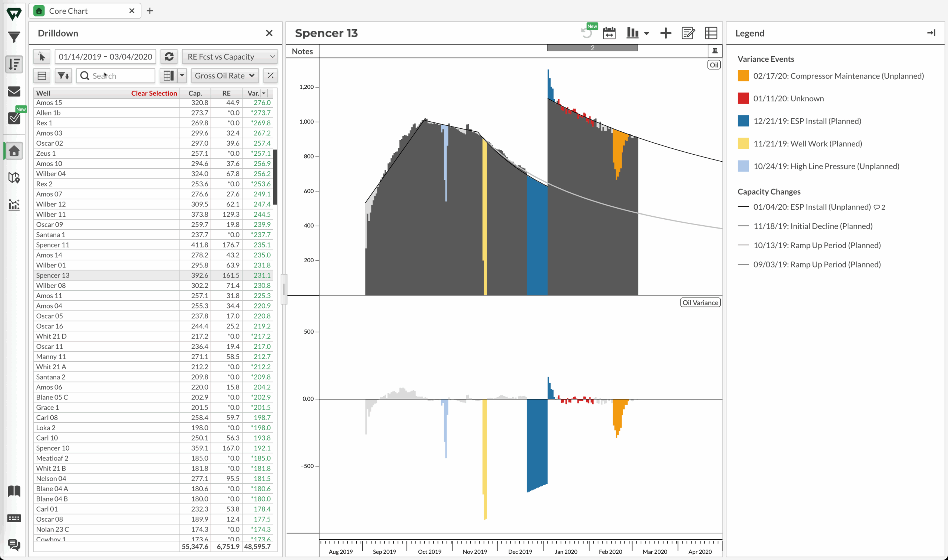Viewport: 948px width, 560px height.
Task: Switch to the Core Chart tab
Action: pos(68,11)
